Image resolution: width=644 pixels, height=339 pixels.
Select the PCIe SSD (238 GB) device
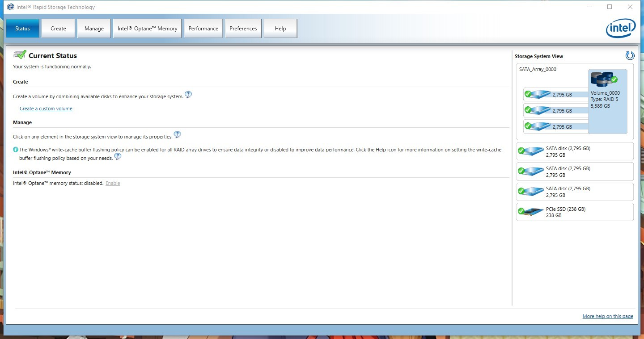[x=575, y=212]
